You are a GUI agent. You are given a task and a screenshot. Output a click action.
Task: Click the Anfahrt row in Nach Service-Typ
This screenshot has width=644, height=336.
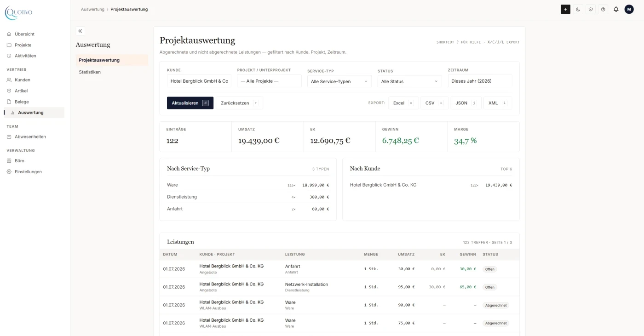(248, 209)
